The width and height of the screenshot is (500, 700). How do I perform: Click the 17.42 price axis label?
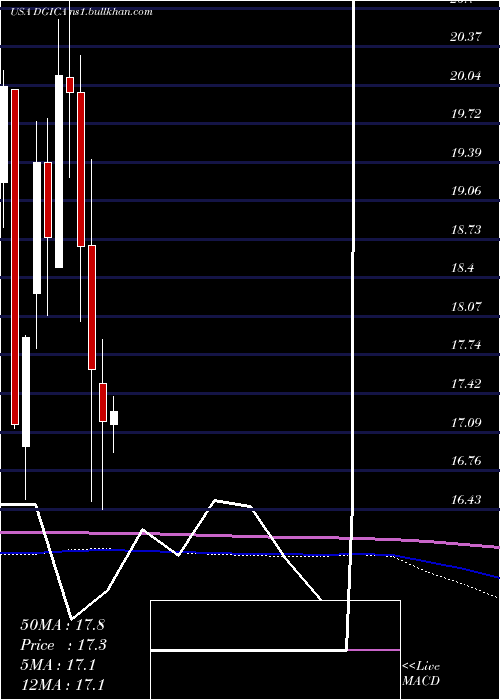click(466, 383)
